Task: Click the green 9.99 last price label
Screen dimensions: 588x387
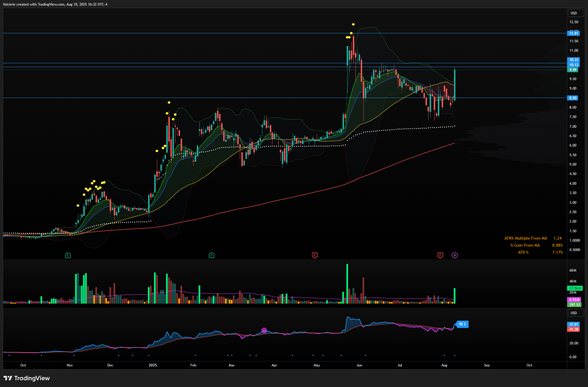Action: (x=573, y=70)
